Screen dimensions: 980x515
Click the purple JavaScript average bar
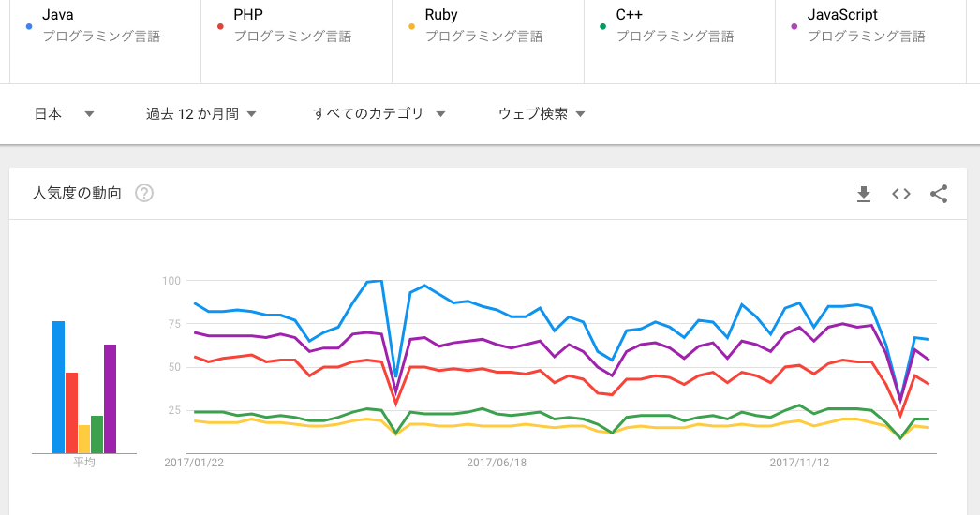pos(110,399)
